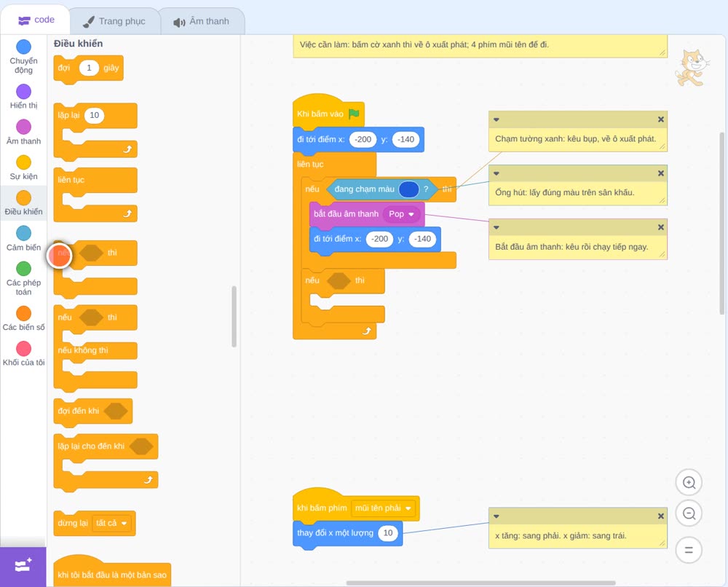Click the value 10 in 'thay đổi x một lượng'
The width and height of the screenshot is (728, 587).
coord(388,532)
